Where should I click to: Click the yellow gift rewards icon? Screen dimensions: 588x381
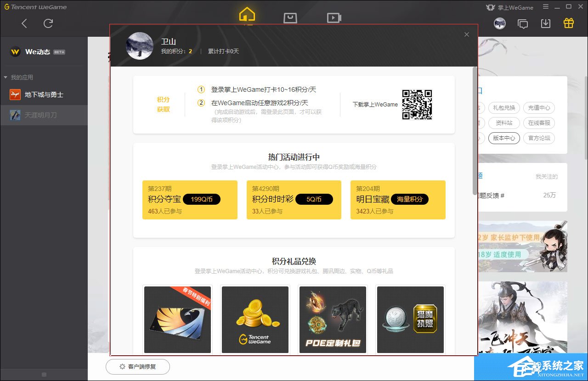568,23
